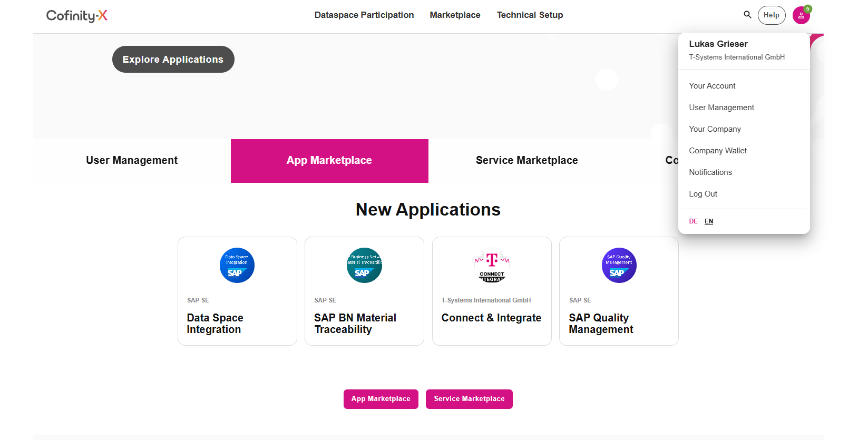Click SAP Quality Management logo
868x440 pixels.
point(619,265)
